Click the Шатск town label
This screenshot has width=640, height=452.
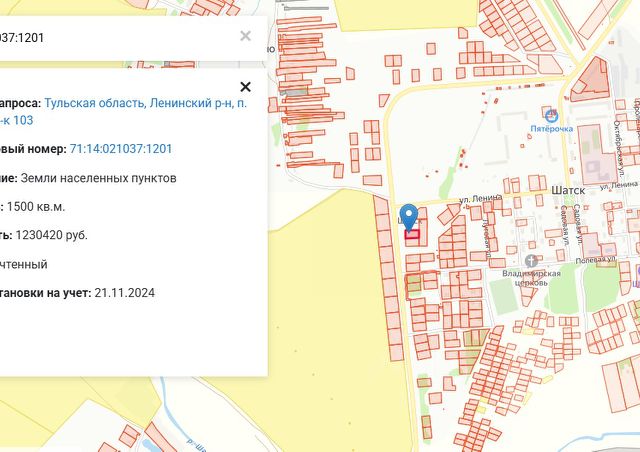pos(568,190)
